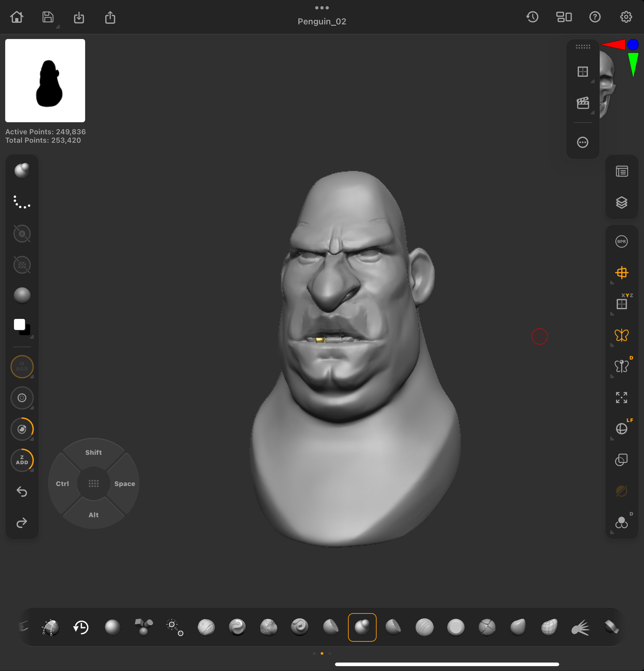Open the Subtool layers panel
The image size is (644, 671).
pyautogui.click(x=622, y=203)
